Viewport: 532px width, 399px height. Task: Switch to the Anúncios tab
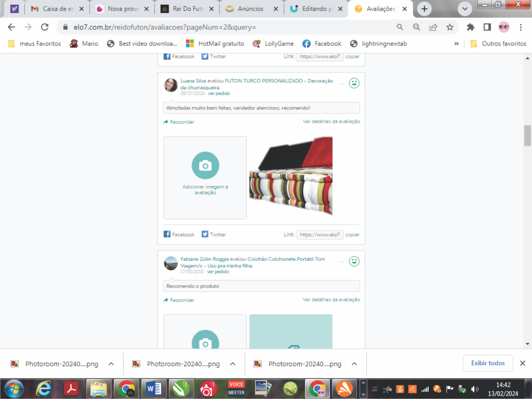point(252,9)
